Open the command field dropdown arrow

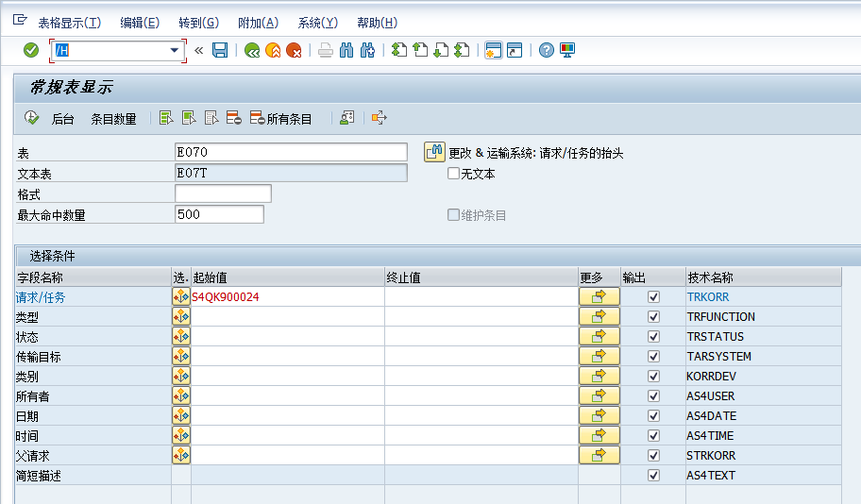point(175,51)
